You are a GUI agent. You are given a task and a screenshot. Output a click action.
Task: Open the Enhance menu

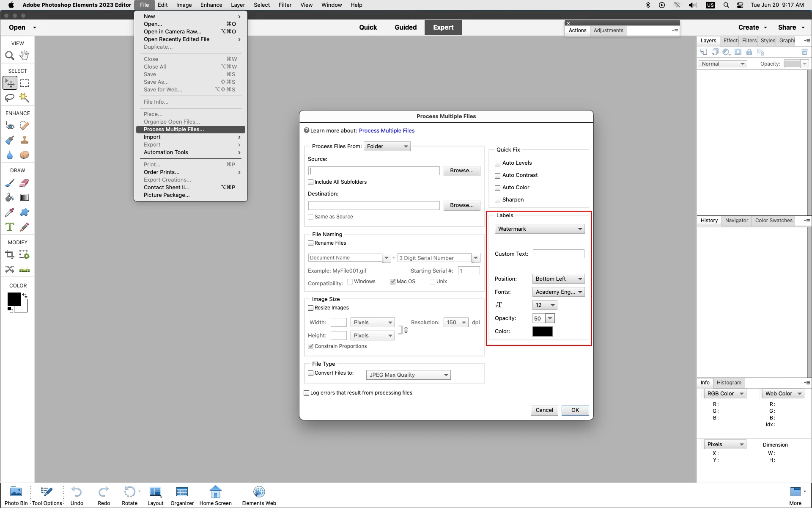pos(211,5)
